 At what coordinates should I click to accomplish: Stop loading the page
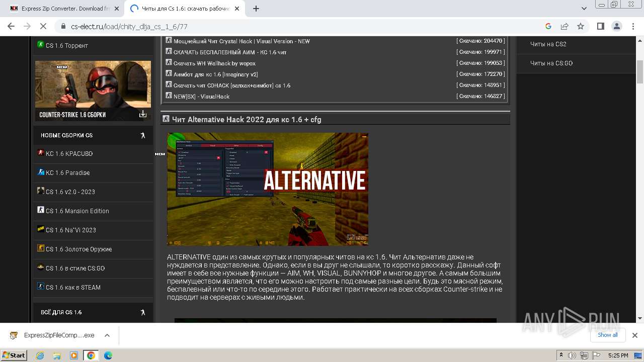coord(43,26)
